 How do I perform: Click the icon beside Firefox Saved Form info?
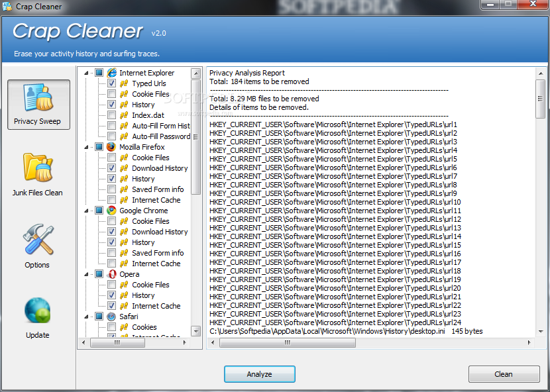pos(124,189)
